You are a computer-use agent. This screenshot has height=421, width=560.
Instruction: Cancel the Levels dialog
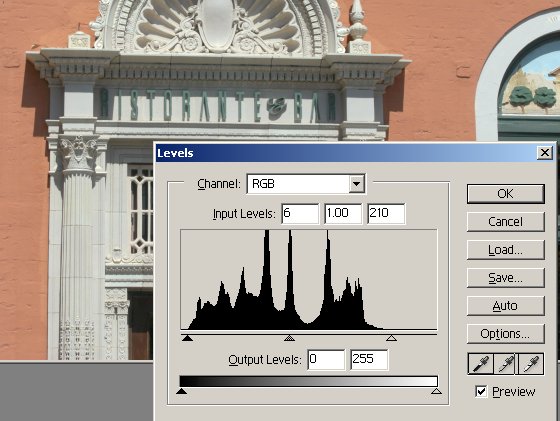coord(505,222)
